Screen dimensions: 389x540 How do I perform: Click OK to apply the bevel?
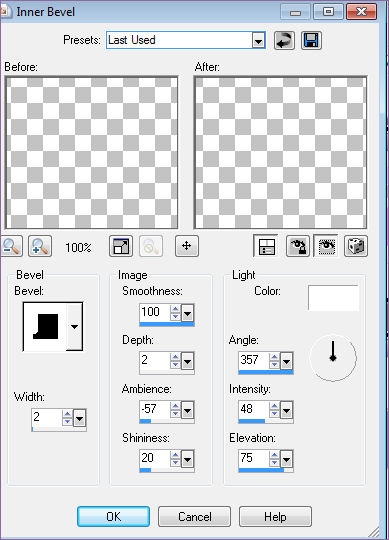click(x=113, y=516)
